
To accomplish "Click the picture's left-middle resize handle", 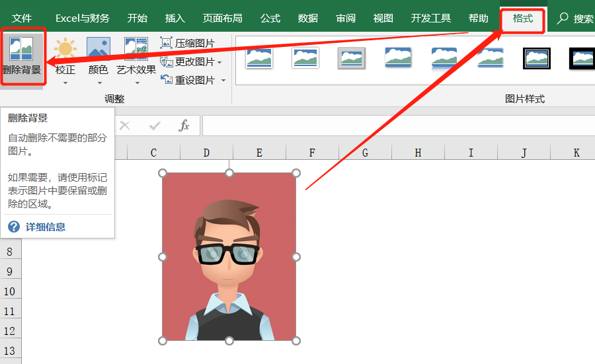I will point(163,257).
